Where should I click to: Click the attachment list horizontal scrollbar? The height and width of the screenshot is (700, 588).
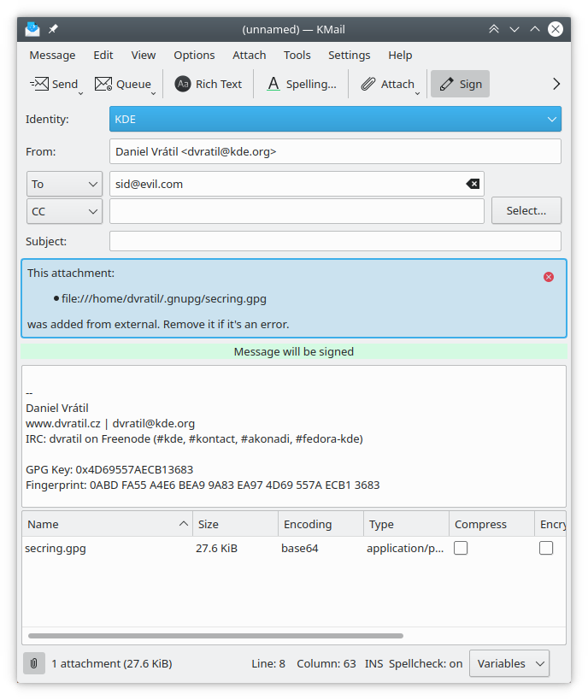(215, 636)
